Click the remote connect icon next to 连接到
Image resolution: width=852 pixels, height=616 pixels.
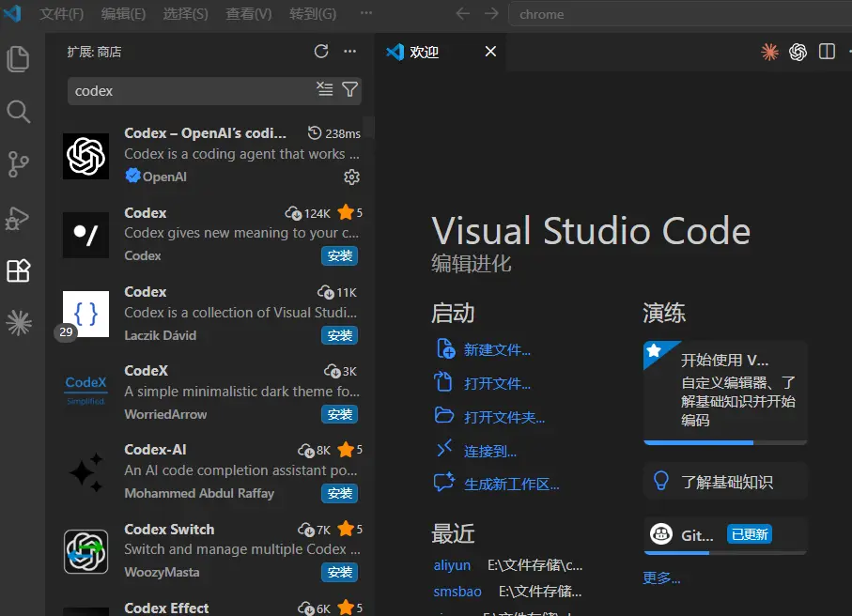coord(444,448)
